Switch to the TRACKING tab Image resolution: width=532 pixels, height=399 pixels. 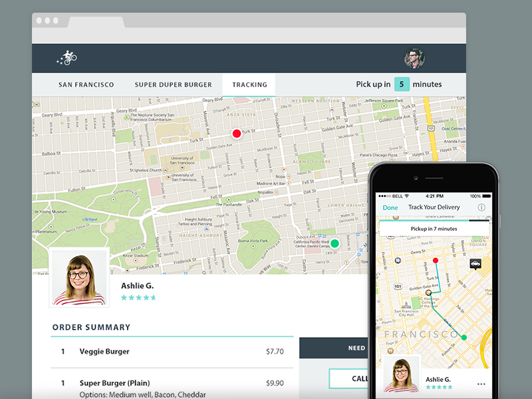click(x=249, y=84)
